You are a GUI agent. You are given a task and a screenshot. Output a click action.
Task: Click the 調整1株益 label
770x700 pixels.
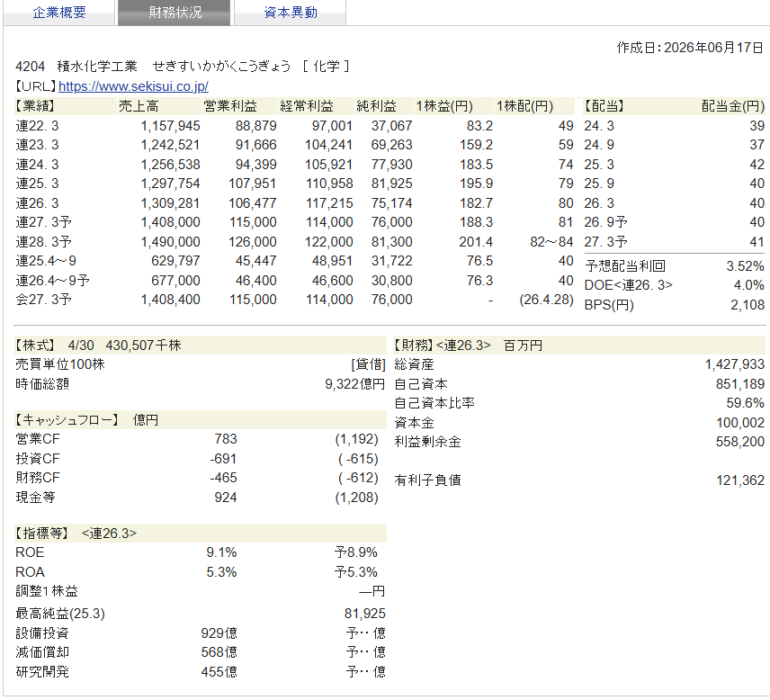click(47, 591)
